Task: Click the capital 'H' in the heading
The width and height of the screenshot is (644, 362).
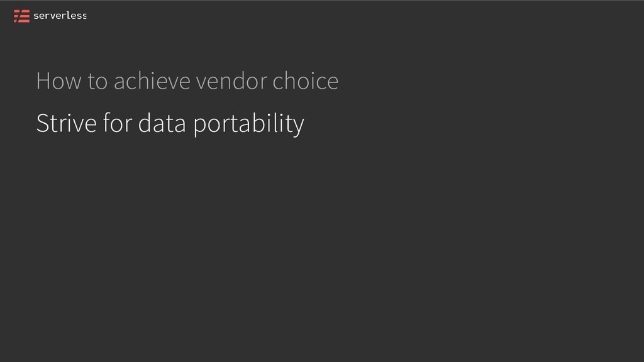Action: 43,81
